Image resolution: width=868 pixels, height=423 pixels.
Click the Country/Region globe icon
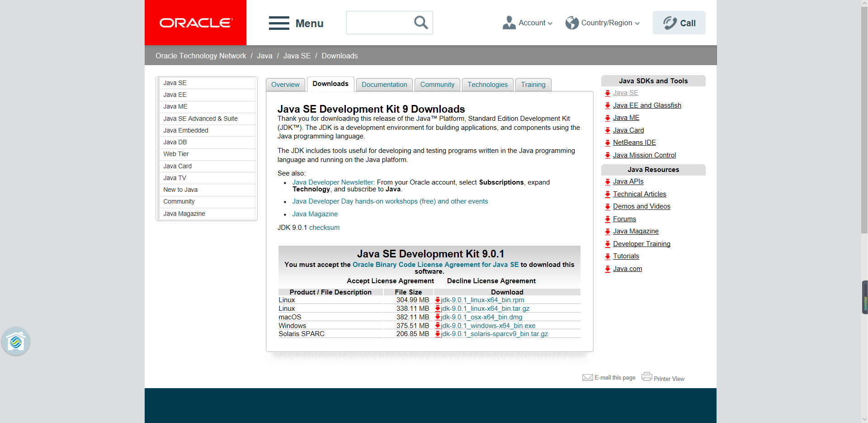(x=572, y=23)
